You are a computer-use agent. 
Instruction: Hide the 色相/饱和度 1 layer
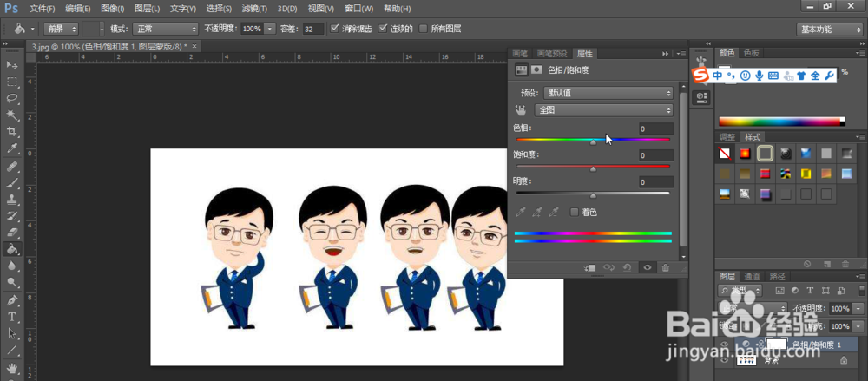(725, 345)
